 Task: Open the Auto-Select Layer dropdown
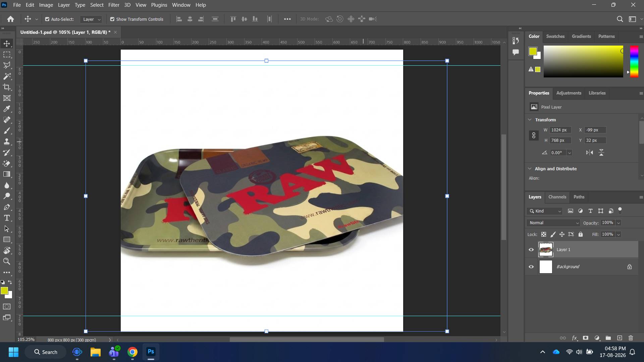[x=91, y=19]
